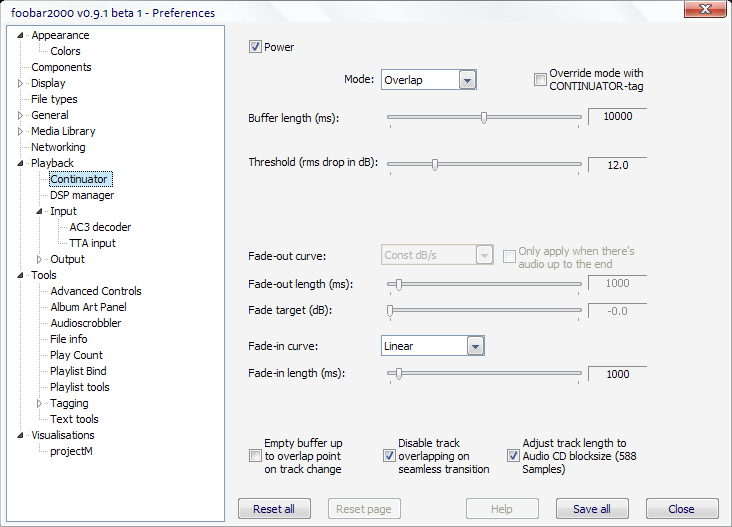Expand the Output tree node

coord(40,259)
